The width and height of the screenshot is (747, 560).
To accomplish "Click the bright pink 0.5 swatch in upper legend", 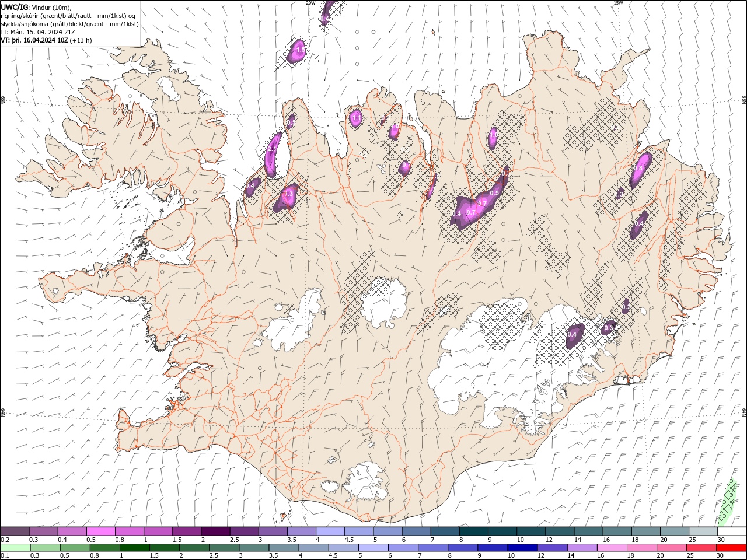I will click(x=100, y=531).
